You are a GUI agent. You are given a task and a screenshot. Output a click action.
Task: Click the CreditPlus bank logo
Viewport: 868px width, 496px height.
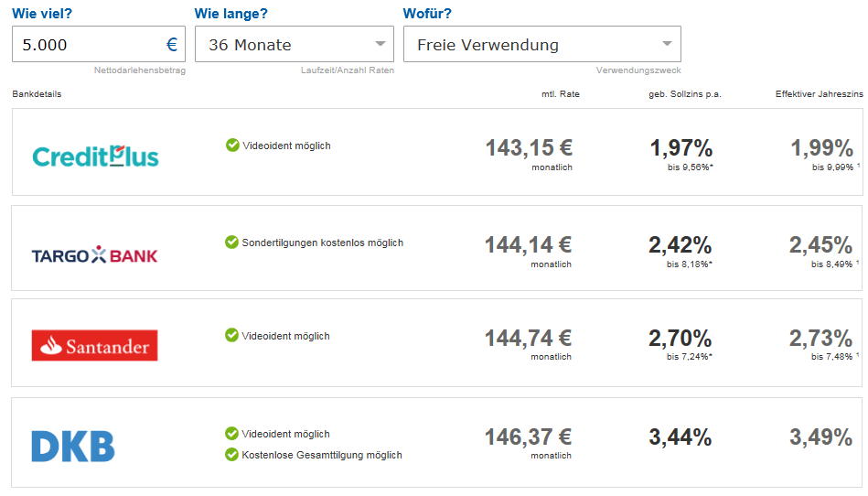(x=95, y=156)
